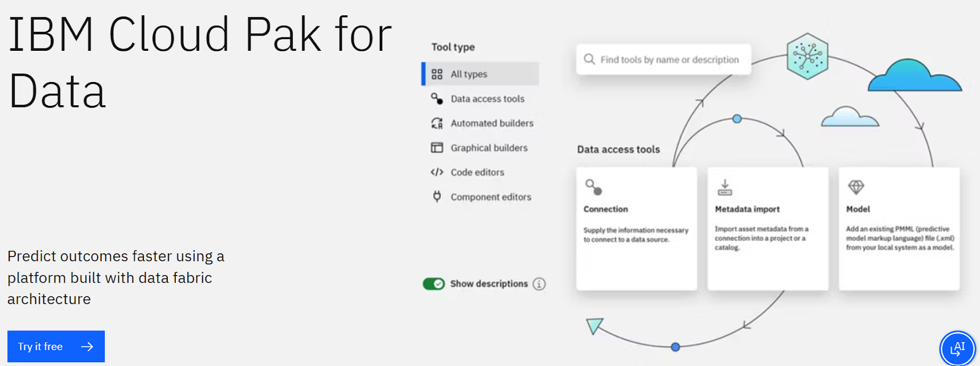The height and width of the screenshot is (366, 980).
Task: Select All types in the Tool type list
Action: [x=480, y=74]
